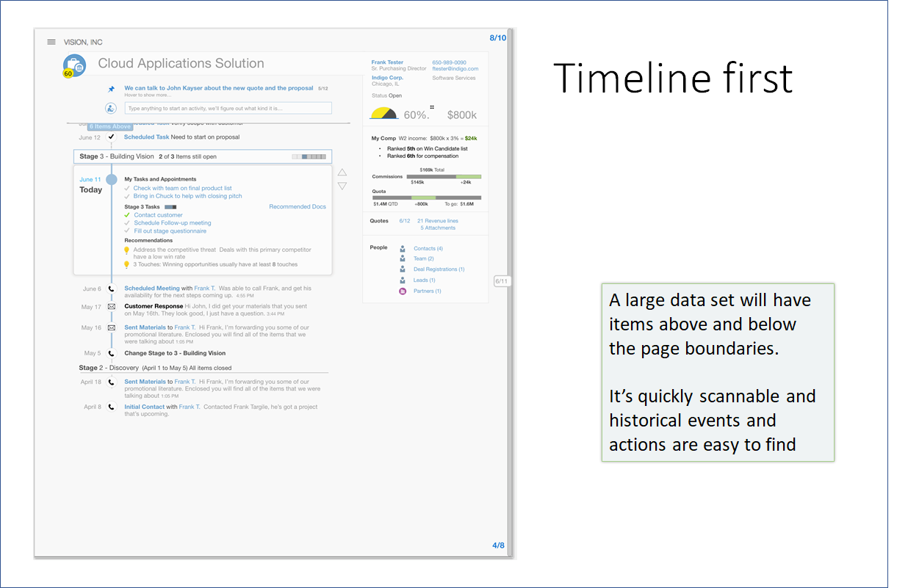908x588 pixels.
Task: Check off the 'Contact customer' task
Action: (127, 215)
